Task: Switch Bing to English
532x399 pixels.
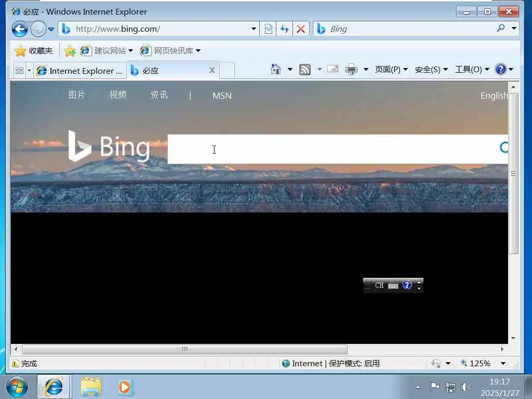Action: coord(494,96)
